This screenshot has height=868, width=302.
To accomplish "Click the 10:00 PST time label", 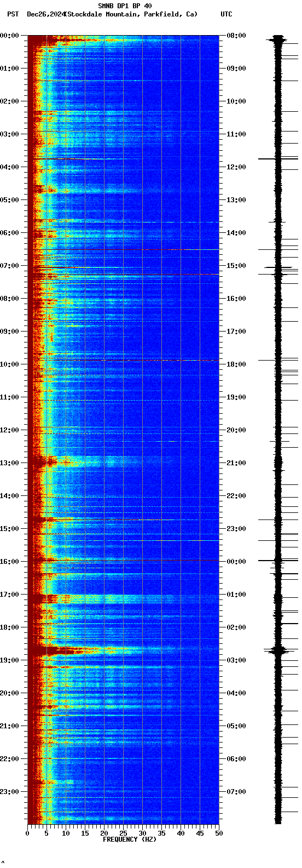I will click(9, 364).
